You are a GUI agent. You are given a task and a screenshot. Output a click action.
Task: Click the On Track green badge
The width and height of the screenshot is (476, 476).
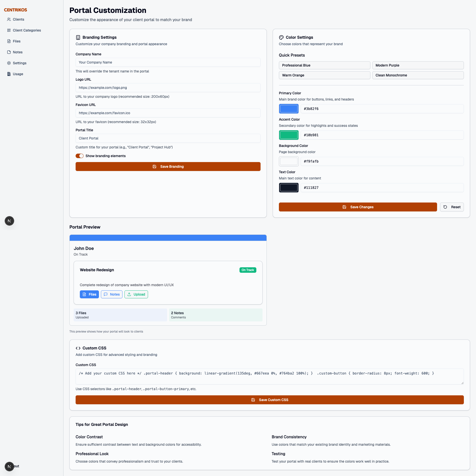[x=248, y=270]
